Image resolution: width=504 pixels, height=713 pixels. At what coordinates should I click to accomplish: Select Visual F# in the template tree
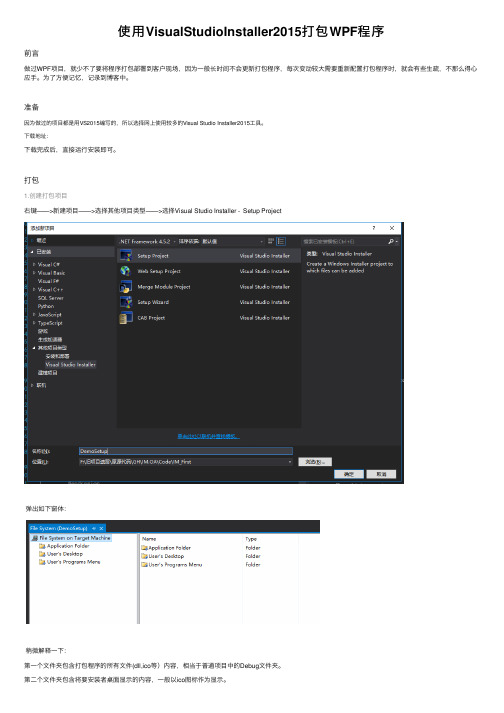48,281
